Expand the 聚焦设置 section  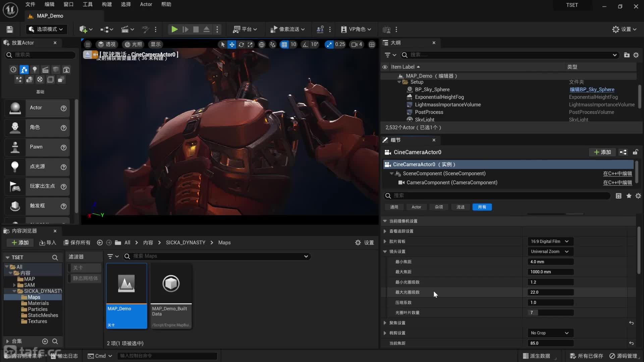click(x=385, y=323)
